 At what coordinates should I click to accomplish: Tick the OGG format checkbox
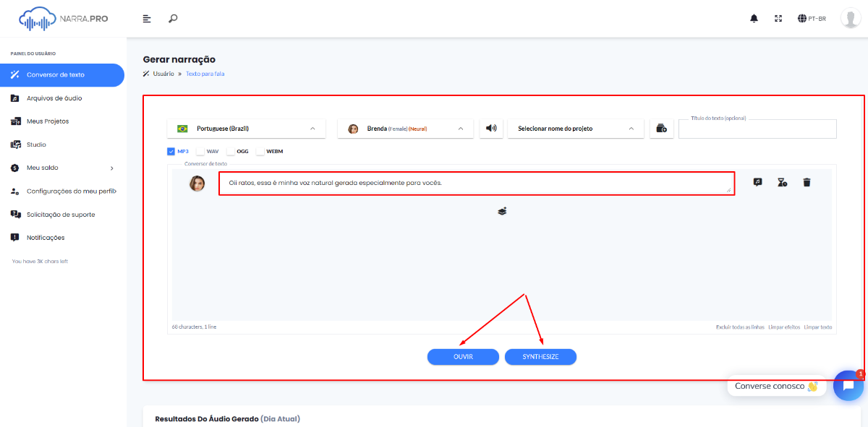(231, 152)
